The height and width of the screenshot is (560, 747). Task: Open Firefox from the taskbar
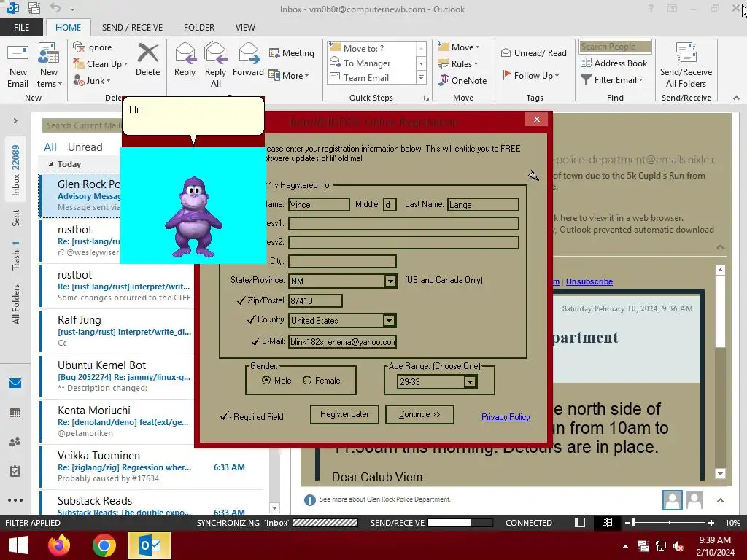point(59,545)
